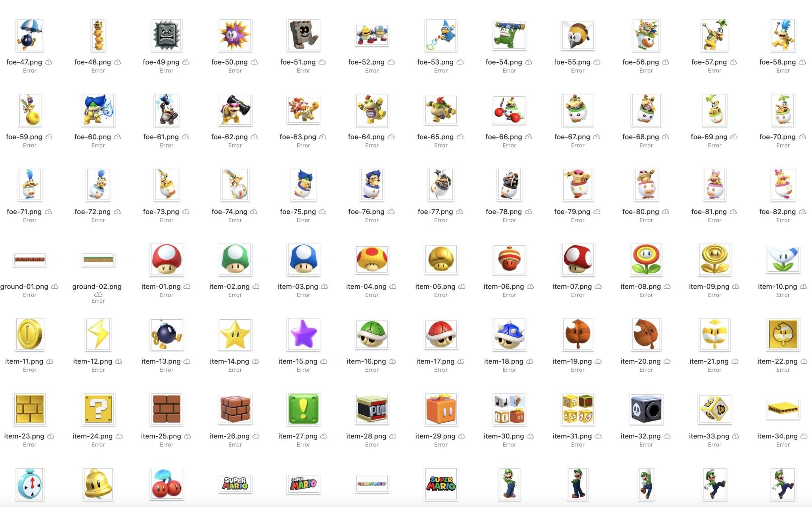Select the Bowser thumbnail foe-65.png
This screenshot has height=507, width=812.
(440, 110)
